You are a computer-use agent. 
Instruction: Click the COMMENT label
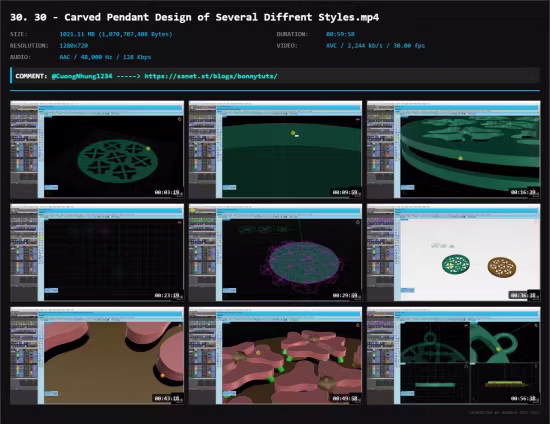[x=31, y=76]
